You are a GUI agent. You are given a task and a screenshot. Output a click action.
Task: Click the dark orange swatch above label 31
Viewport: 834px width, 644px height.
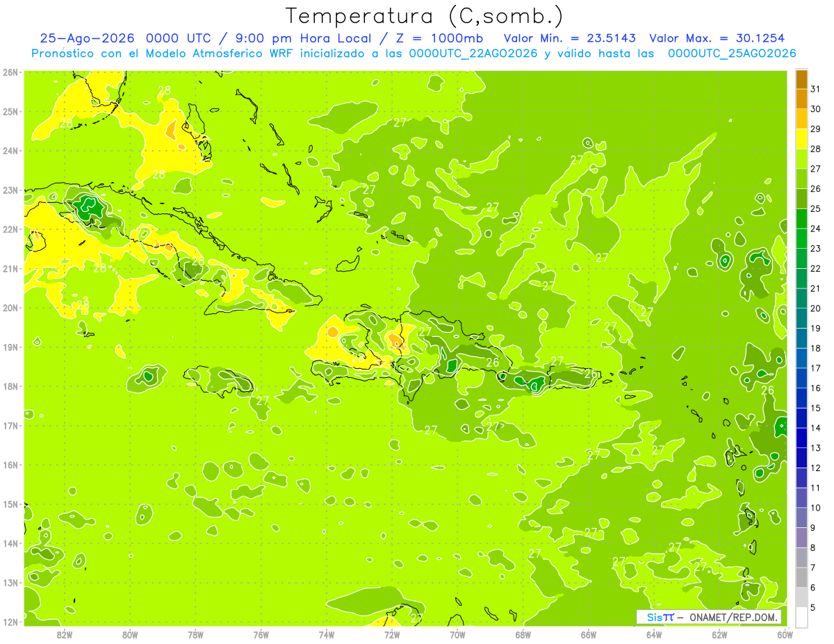click(801, 80)
